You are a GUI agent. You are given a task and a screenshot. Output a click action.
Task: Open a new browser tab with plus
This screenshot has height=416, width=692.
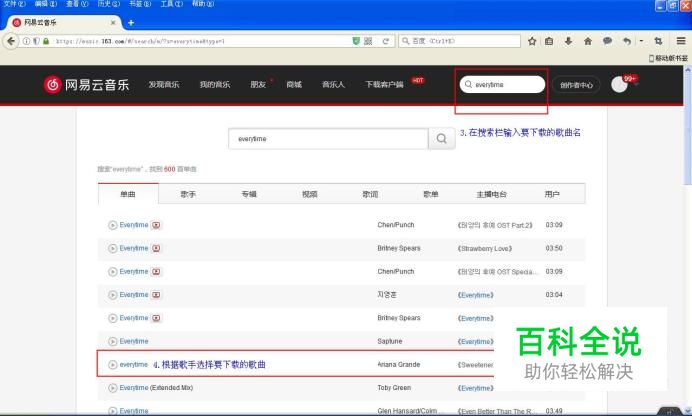click(x=131, y=22)
